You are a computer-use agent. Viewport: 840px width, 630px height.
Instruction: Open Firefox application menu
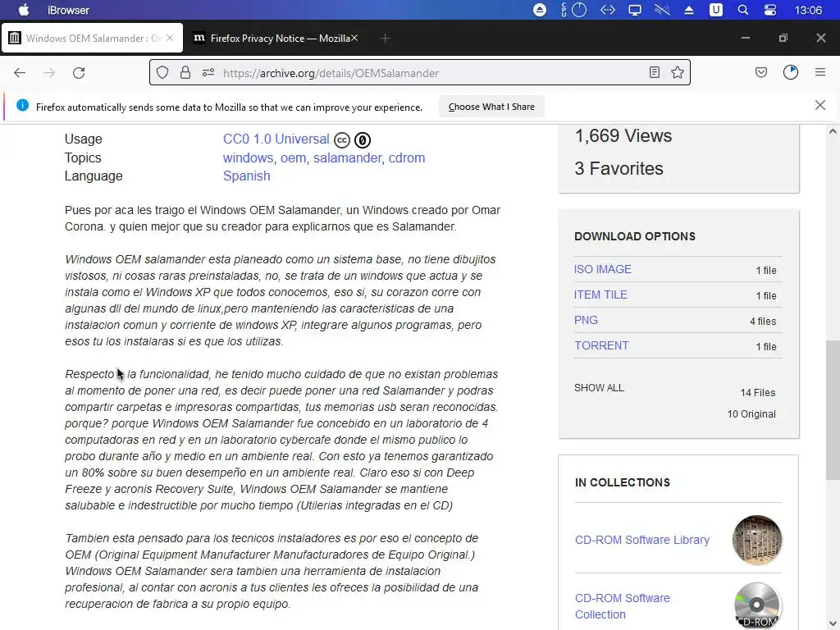click(x=820, y=72)
